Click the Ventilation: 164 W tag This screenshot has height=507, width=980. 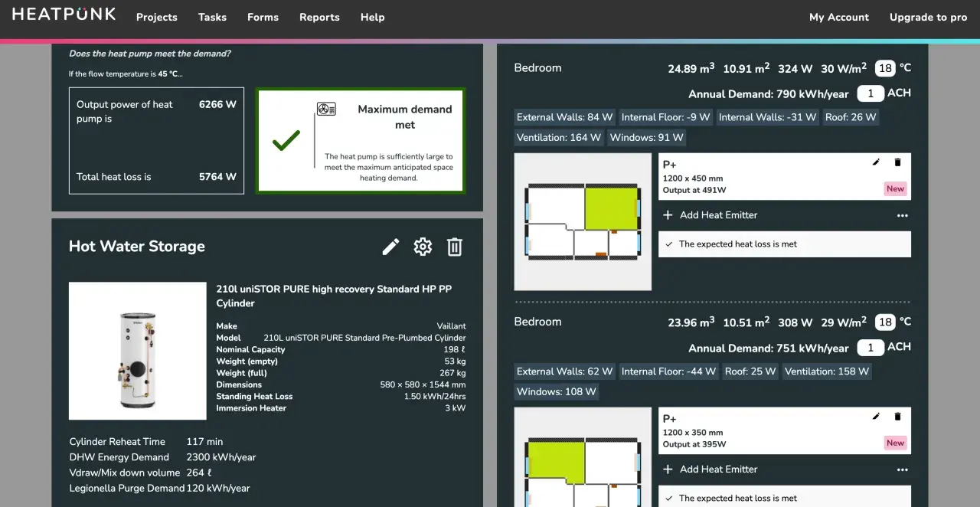click(559, 138)
